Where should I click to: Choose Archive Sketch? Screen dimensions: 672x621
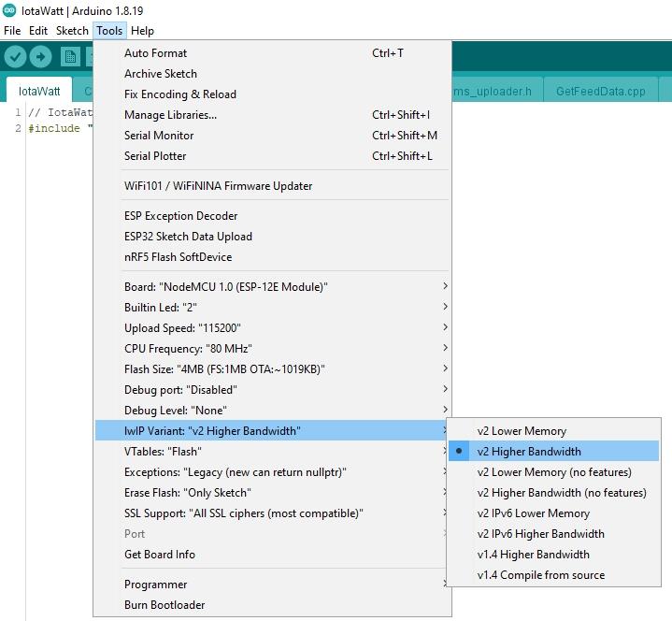(273, 74)
